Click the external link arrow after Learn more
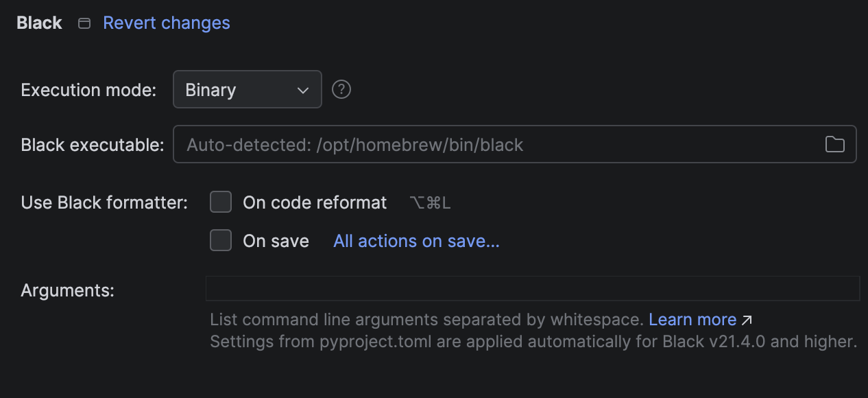The width and height of the screenshot is (868, 398). [x=747, y=319]
